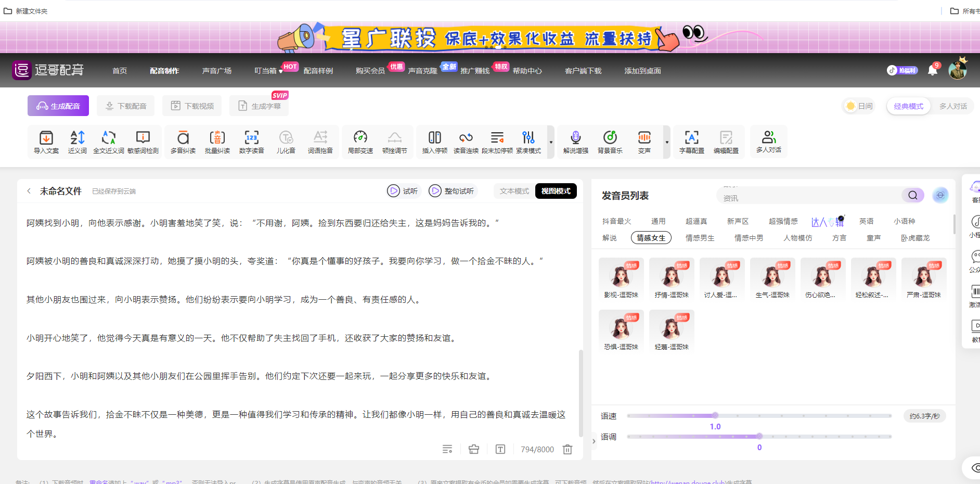Select the 插入停顿 pause insertion tool
Viewport: 980px width, 484px height.
[x=435, y=142]
